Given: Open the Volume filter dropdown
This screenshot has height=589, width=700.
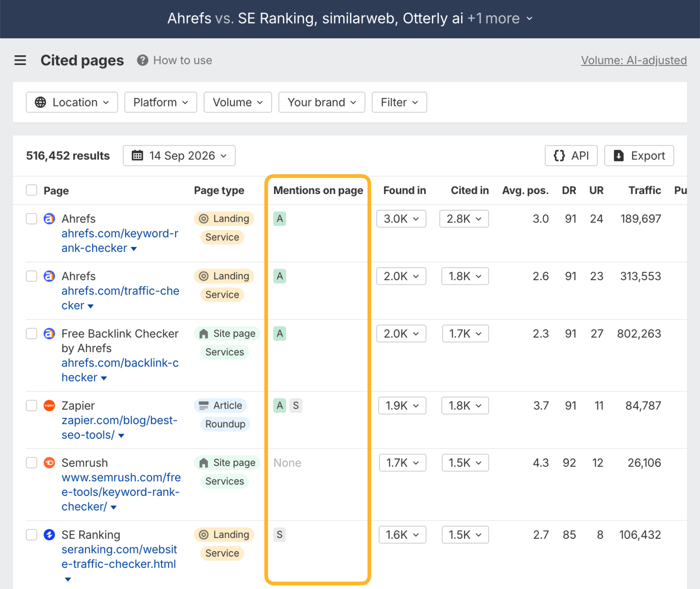Looking at the screenshot, I should point(238,102).
